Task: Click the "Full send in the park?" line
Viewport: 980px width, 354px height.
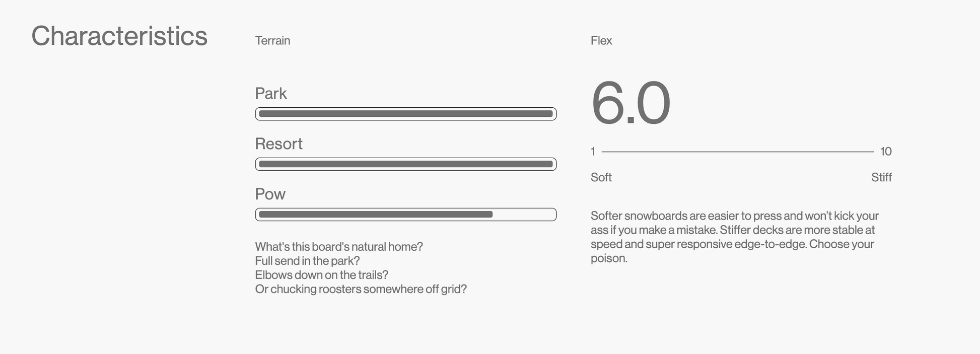Action: pyautogui.click(x=307, y=261)
